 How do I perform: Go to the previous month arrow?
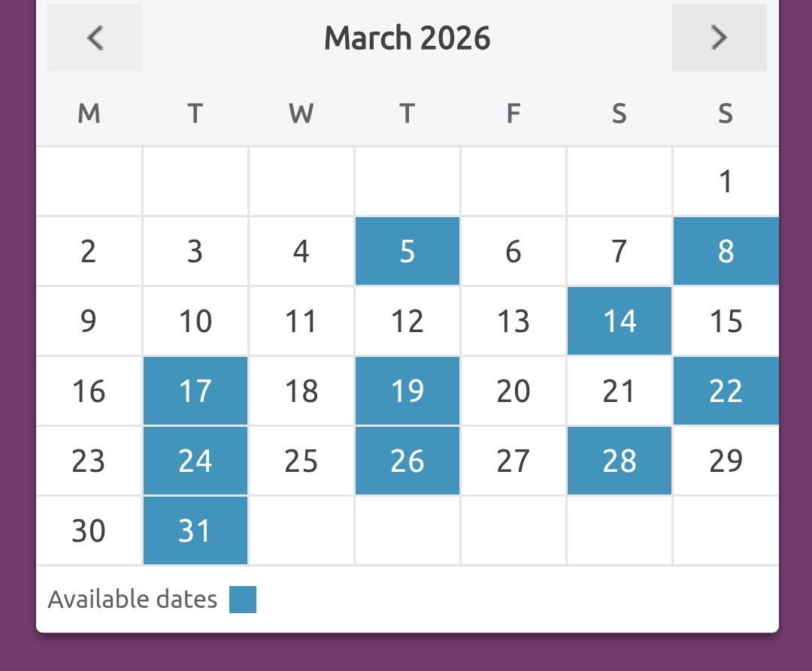tap(95, 38)
